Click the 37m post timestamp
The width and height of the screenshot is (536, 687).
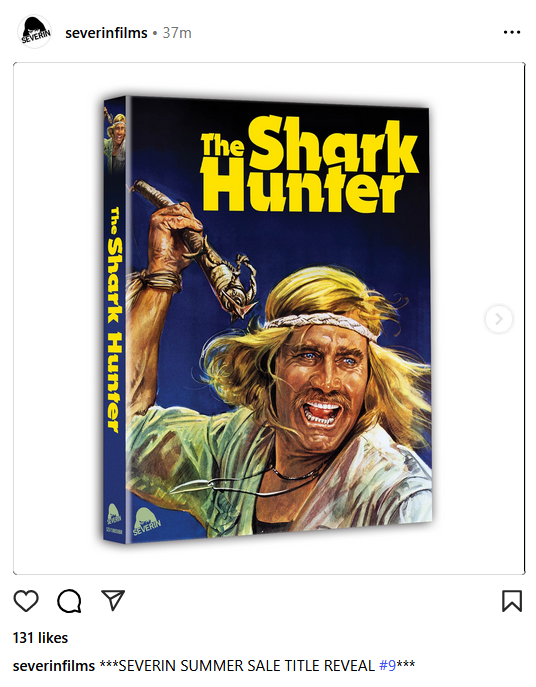click(177, 33)
